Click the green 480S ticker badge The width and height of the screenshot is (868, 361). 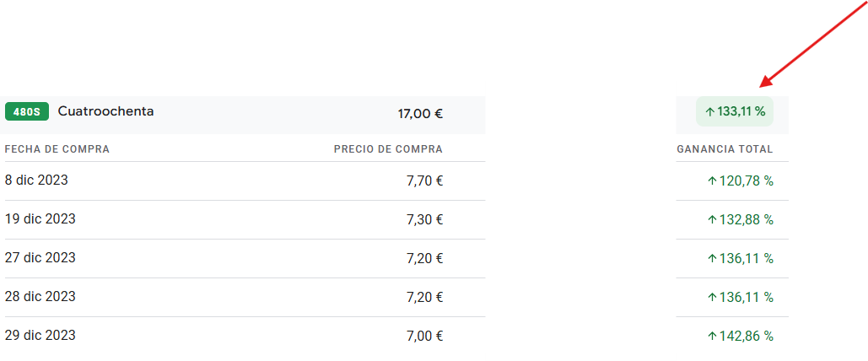pos(27,111)
